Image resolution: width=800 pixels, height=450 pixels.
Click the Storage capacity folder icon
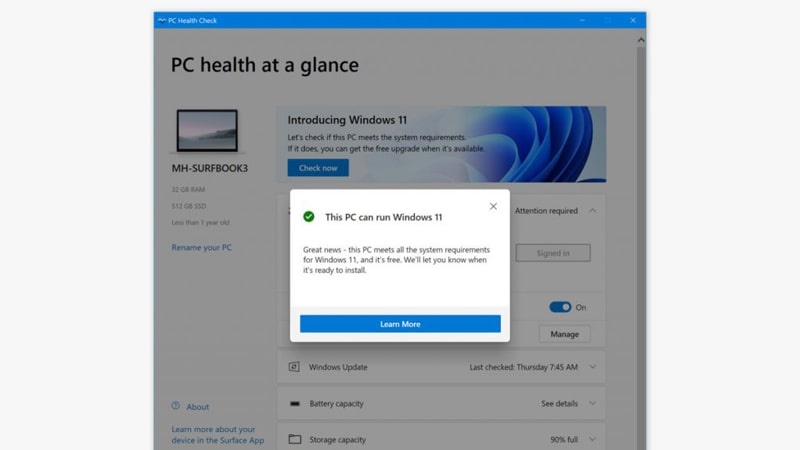[295, 439]
